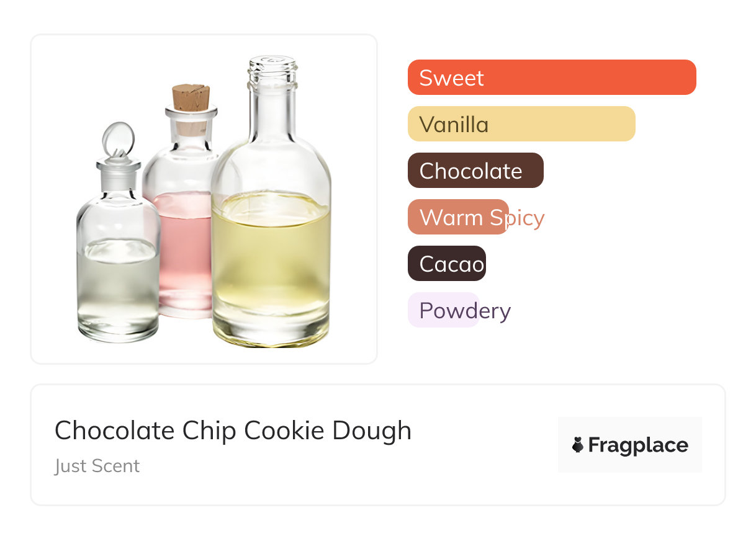Image resolution: width=756 pixels, height=536 pixels.
Task: Select the Sweet accord bar
Action: click(x=551, y=78)
